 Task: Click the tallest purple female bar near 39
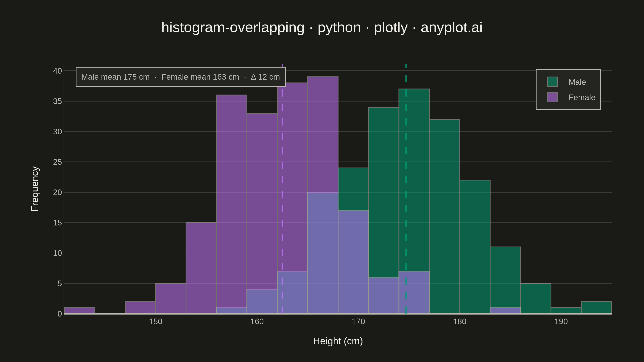[x=323, y=134]
